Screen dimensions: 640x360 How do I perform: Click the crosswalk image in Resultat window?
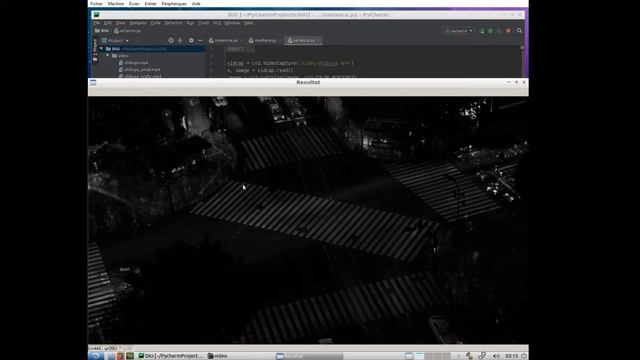coord(308,220)
